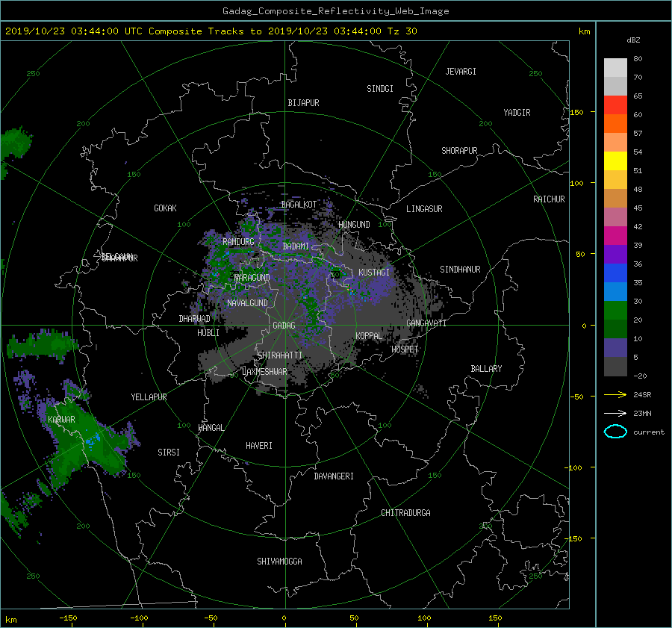
Task: Click the BALLARY town label
Action: tap(486, 369)
